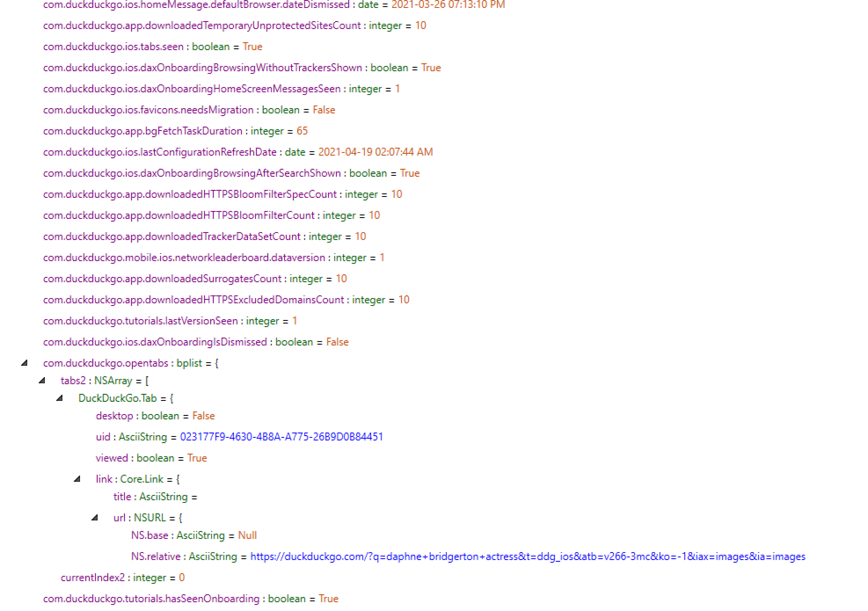Select the uid value 023177F9-4630-4B8A-A775-26B9D0B84451
Image resolution: width=868 pixels, height=611 pixels.
[281, 437]
